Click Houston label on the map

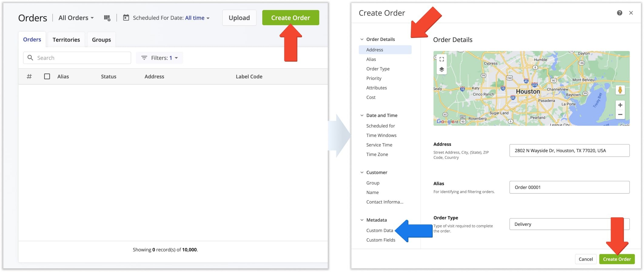[x=528, y=91]
